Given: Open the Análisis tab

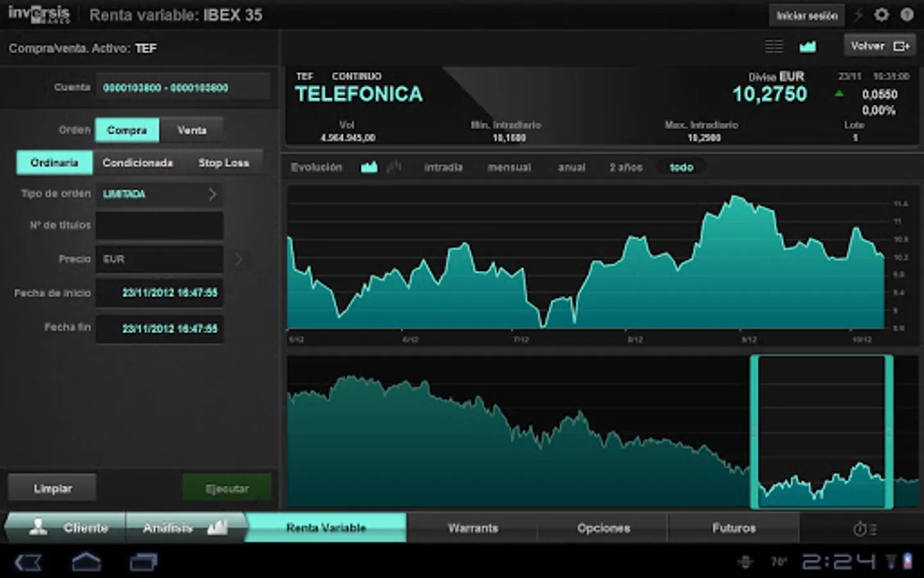Looking at the screenshot, I should 185,528.
